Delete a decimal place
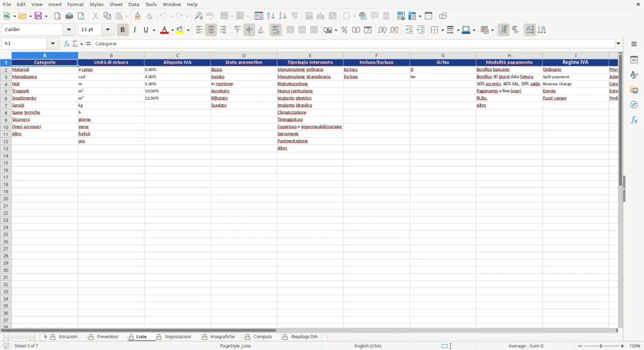This screenshot has width=644, height=350. tap(394, 30)
